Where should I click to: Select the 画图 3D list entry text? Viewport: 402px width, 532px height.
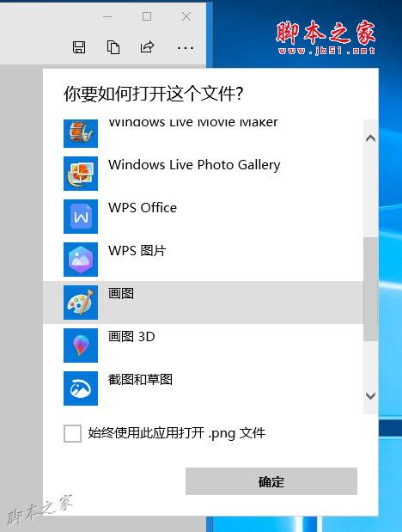click(x=131, y=337)
